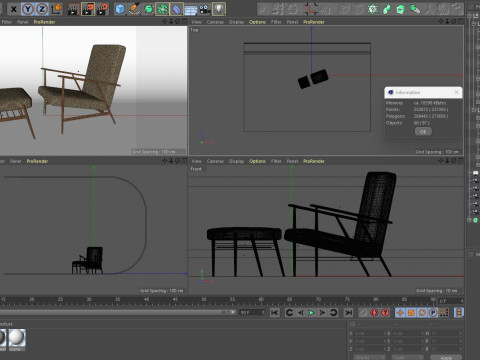480x360 pixels.
Task: Click the green gear plugin icon
Action: click(372, 9)
